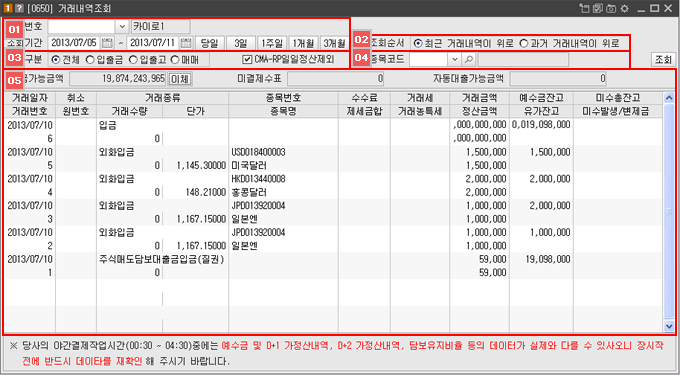This screenshot has width=680, height=375.
Task: Toggle the CMA-RP일일정산제외 checkbox
Action: point(288,60)
